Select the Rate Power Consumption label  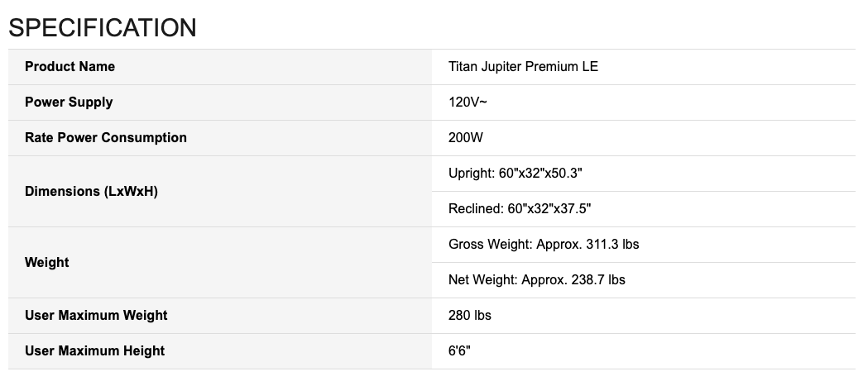coord(106,138)
